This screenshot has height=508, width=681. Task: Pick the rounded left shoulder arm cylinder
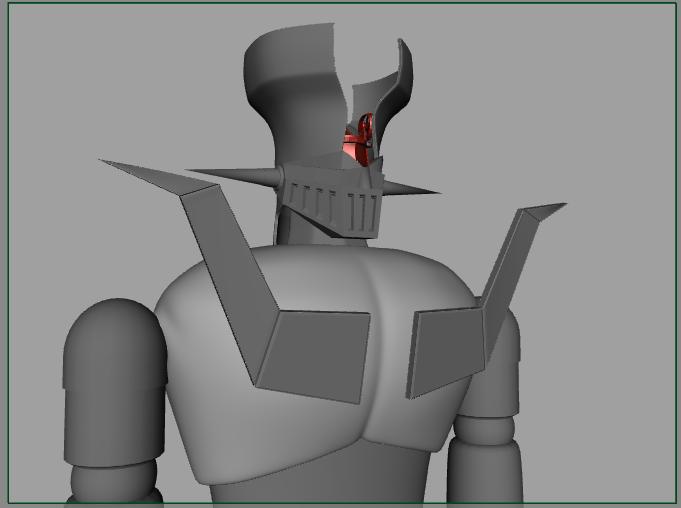coord(115,382)
